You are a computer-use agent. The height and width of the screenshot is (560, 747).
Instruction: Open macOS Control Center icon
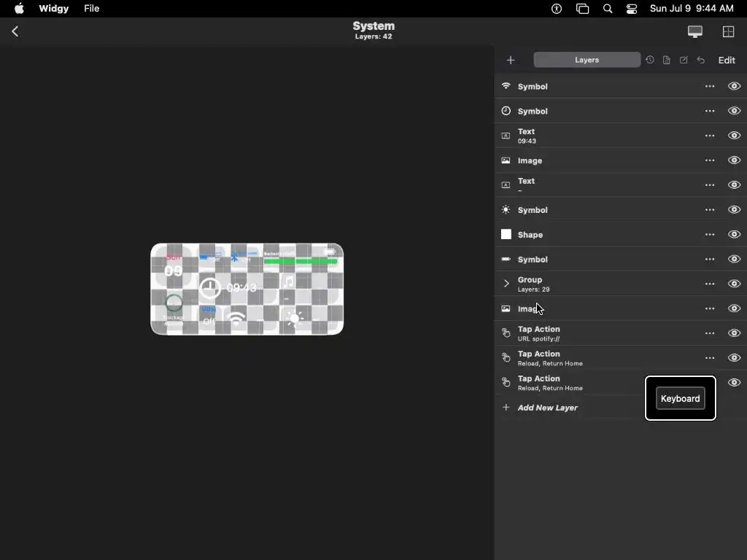pyautogui.click(x=632, y=9)
